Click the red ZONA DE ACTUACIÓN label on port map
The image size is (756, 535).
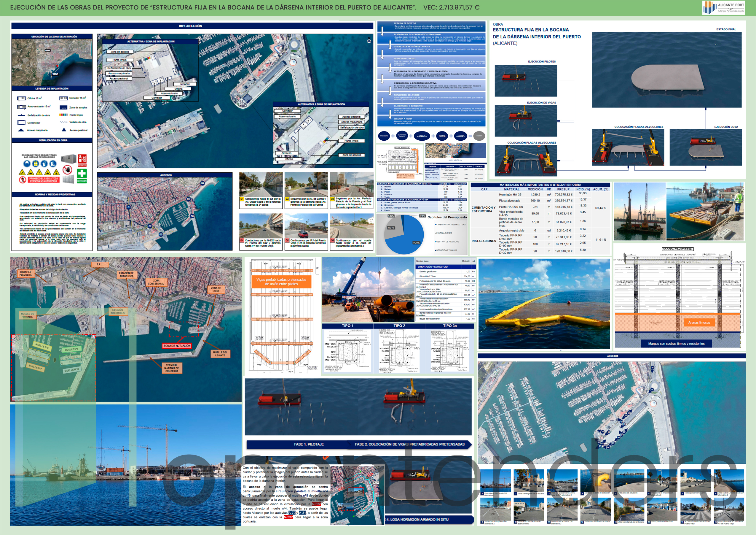coord(177,346)
